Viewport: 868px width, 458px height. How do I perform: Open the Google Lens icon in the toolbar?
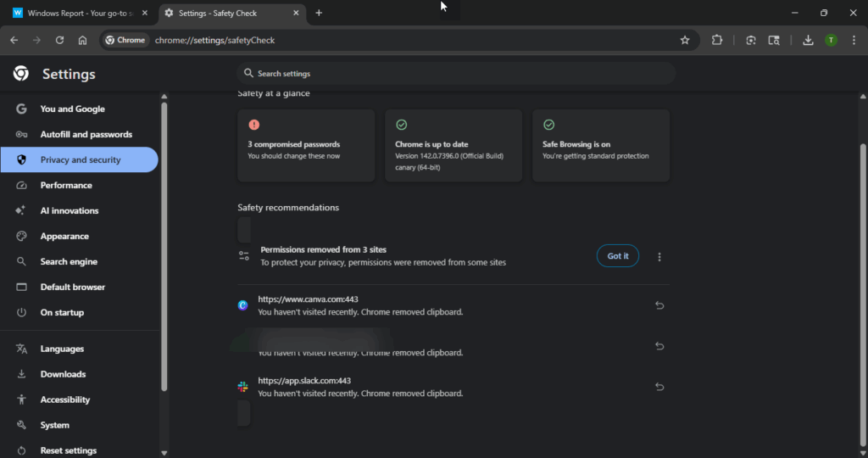751,40
